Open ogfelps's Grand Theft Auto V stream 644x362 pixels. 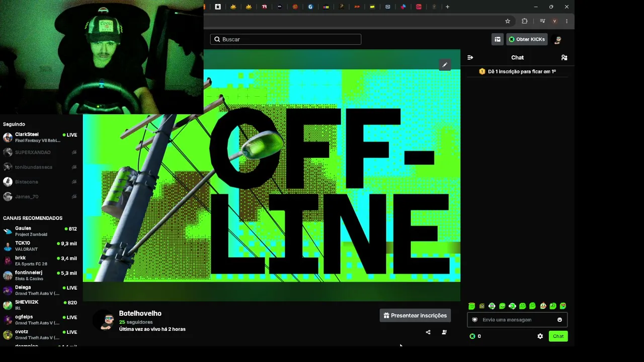(40, 320)
